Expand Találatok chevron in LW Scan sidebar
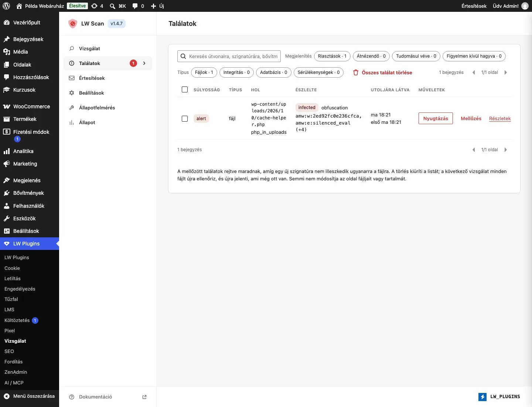The height and width of the screenshot is (407, 532). pyautogui.click(x=144, y=63)
